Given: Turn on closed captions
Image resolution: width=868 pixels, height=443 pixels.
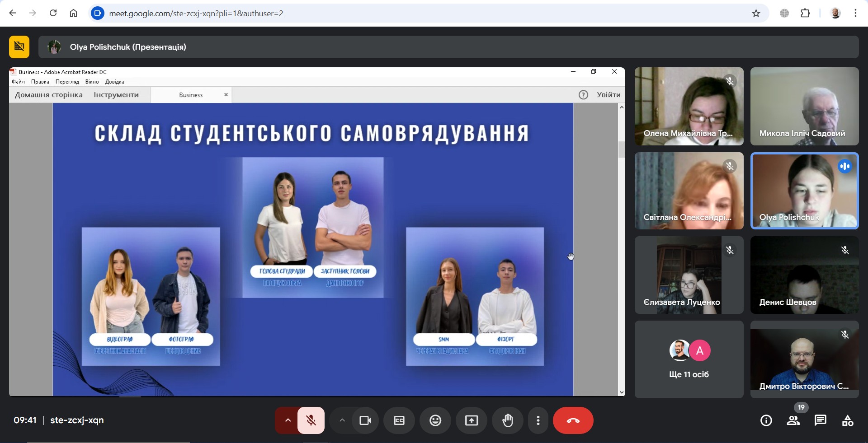Looking at the screenshot, I should point(399,420).
